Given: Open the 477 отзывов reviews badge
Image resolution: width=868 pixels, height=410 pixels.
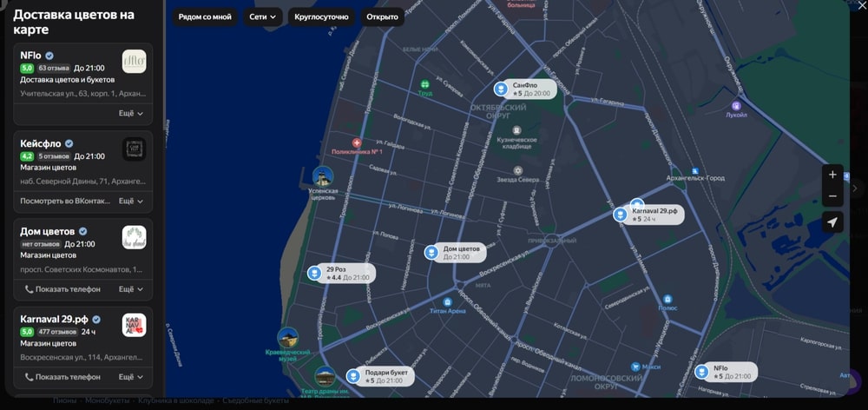Looking at the screenshot, I should [57, 332].
